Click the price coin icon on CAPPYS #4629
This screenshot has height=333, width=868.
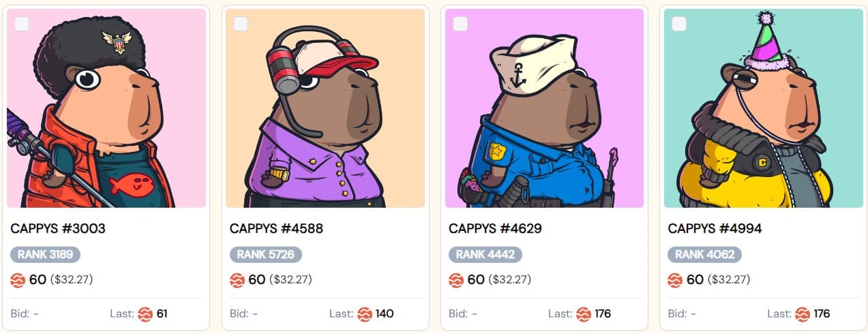(x=456, y=280)
